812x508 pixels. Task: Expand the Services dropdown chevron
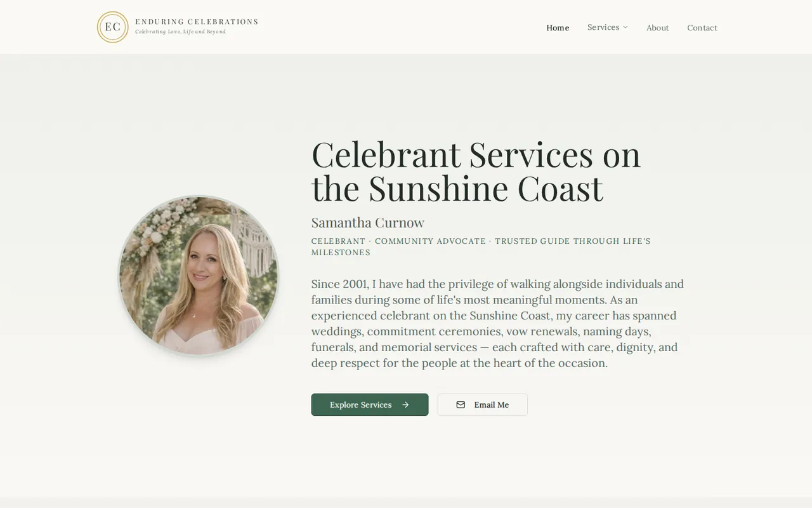click(625, 27)
